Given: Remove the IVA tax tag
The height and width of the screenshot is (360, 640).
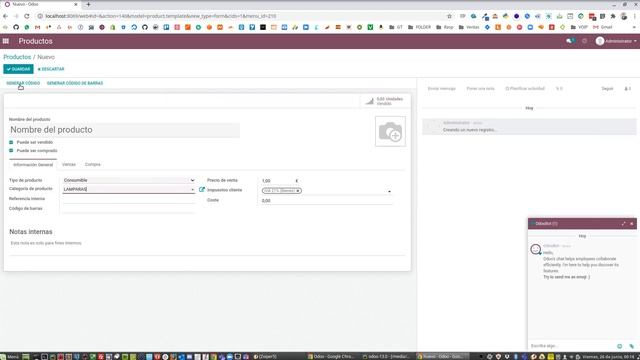Looking at the screenshot, I should (298, 191).
